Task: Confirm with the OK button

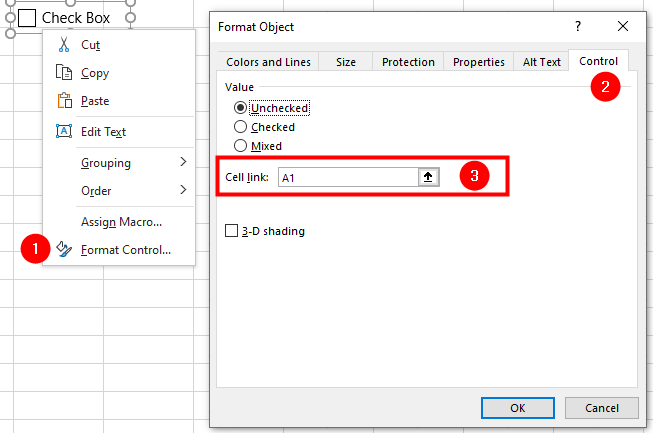Action: click(x=518, y=408)
